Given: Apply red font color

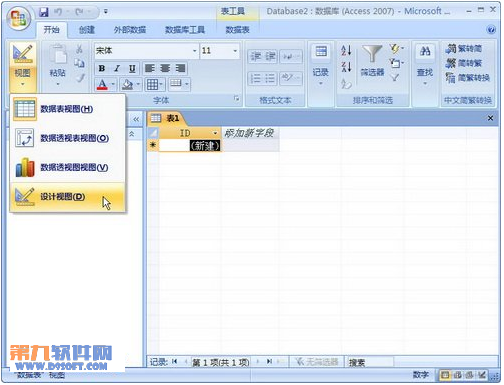Looking at the screenshot, I should (x=102, y=84).
